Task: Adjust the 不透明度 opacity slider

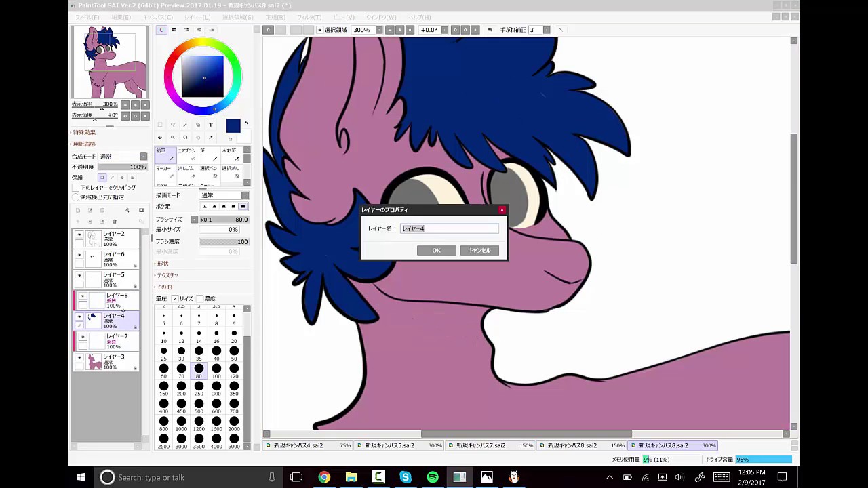Action: (x=123, y=167)
